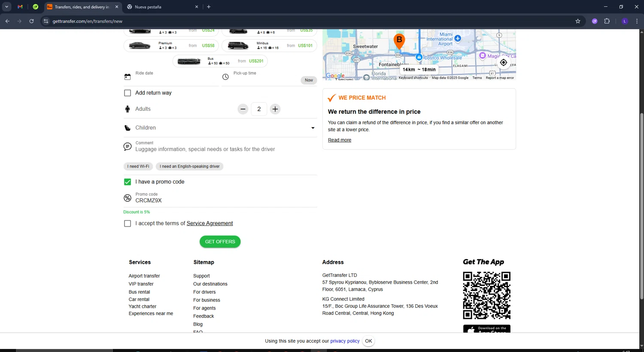Image resolution: width=644 pixels, height=352 pixels.
Task: Click the calendar icon for Ride date
Action: point(128,77)
